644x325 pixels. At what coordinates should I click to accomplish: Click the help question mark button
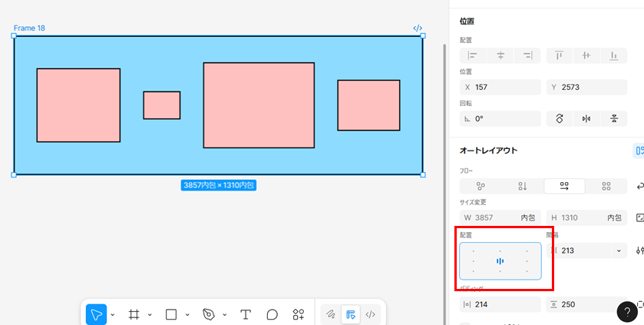click(x=626, y=310)
